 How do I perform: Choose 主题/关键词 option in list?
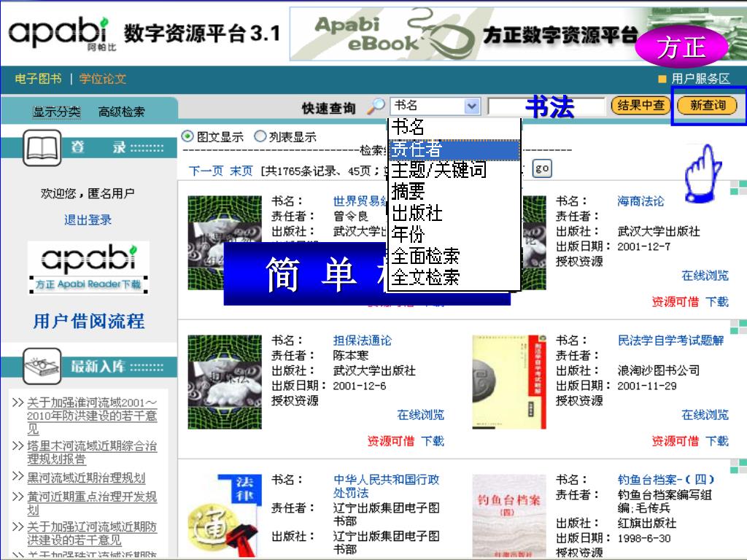click(x=454, y=170)
